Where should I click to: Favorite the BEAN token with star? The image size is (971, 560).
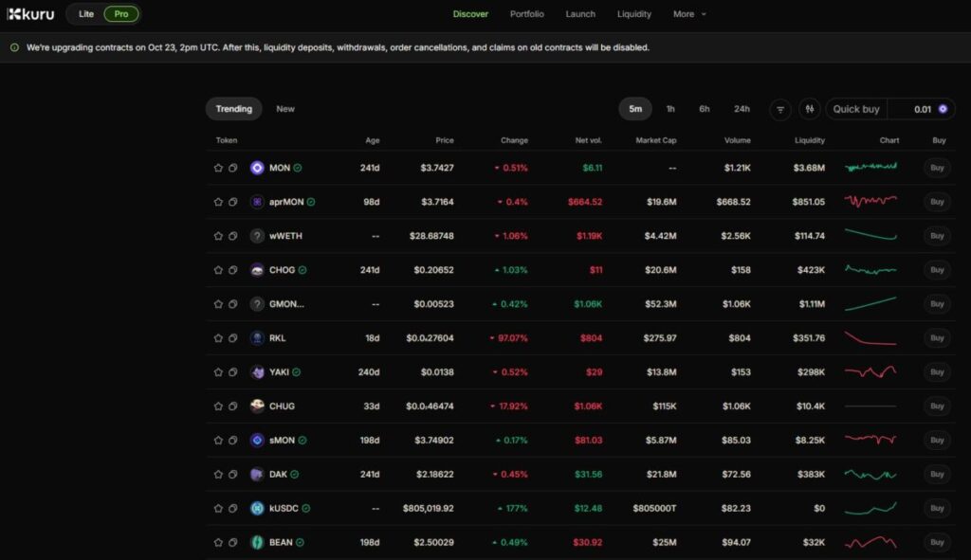click(x=218, y=543)
